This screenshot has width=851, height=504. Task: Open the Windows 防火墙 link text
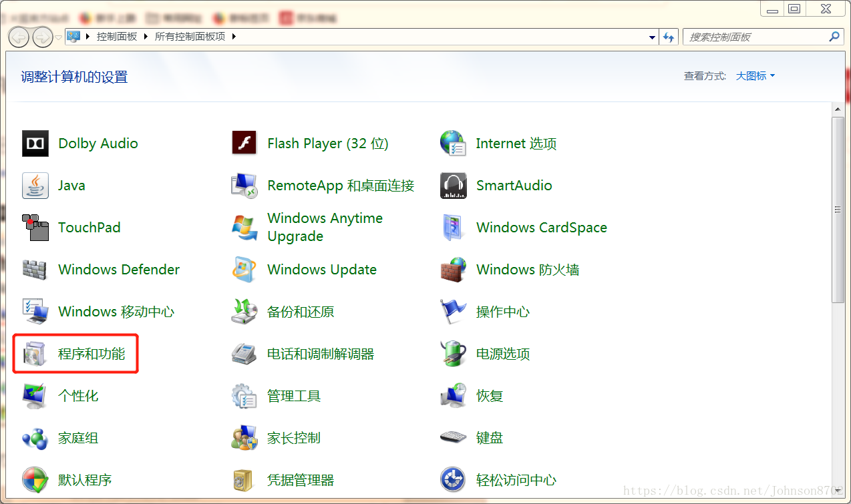[528, 270]
